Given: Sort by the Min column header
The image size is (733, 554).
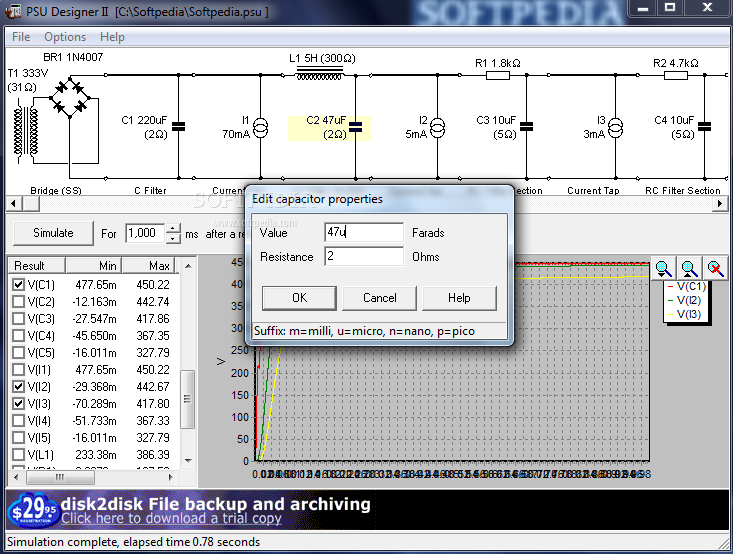Looking at the screenshot, I should tap(93, 266).
